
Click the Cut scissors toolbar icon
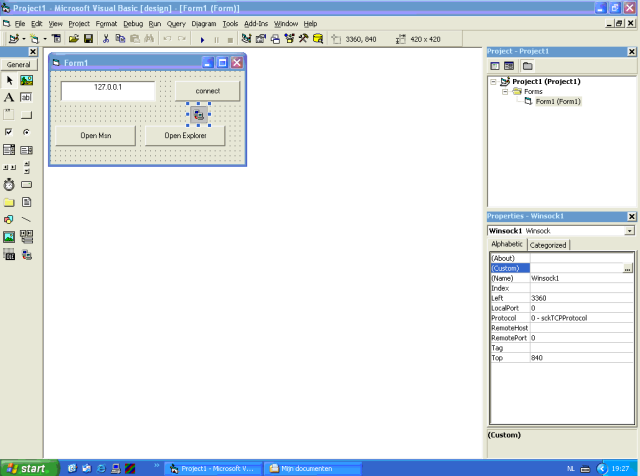tap(106, 39)
